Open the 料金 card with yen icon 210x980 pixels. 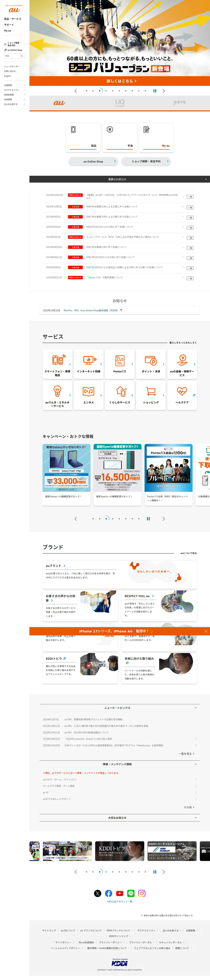pos(120,137)
